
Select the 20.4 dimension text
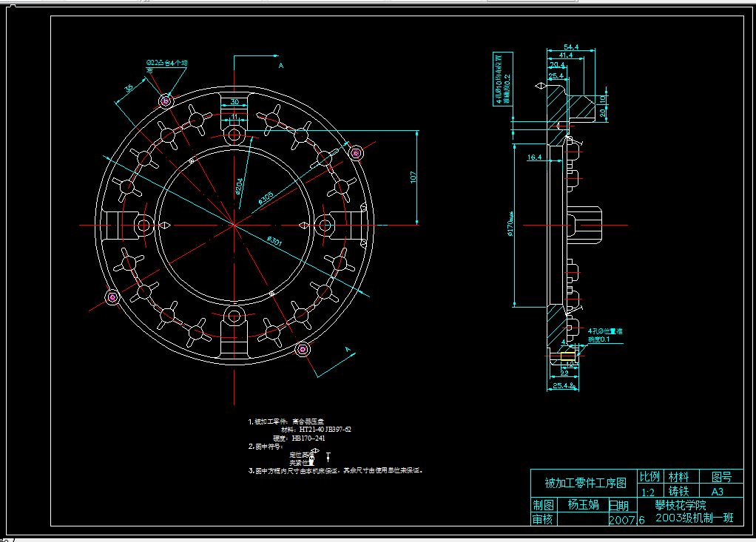coord(557,64)
